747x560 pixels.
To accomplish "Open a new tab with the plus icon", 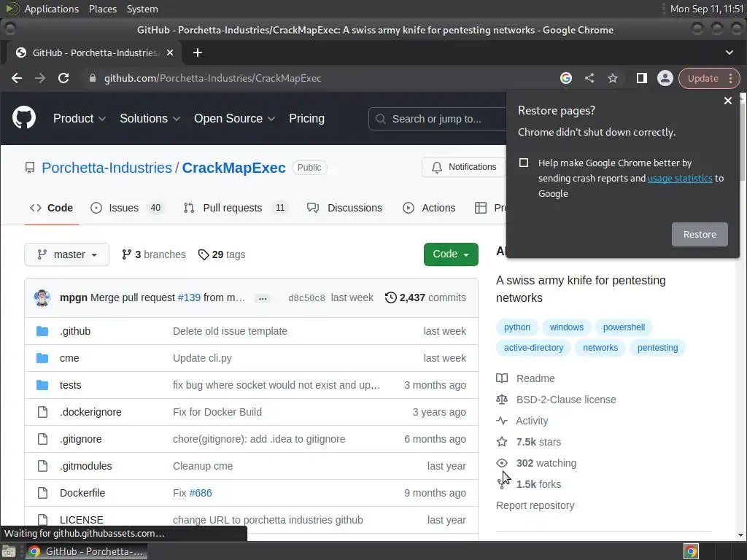I will pos(198,52).
